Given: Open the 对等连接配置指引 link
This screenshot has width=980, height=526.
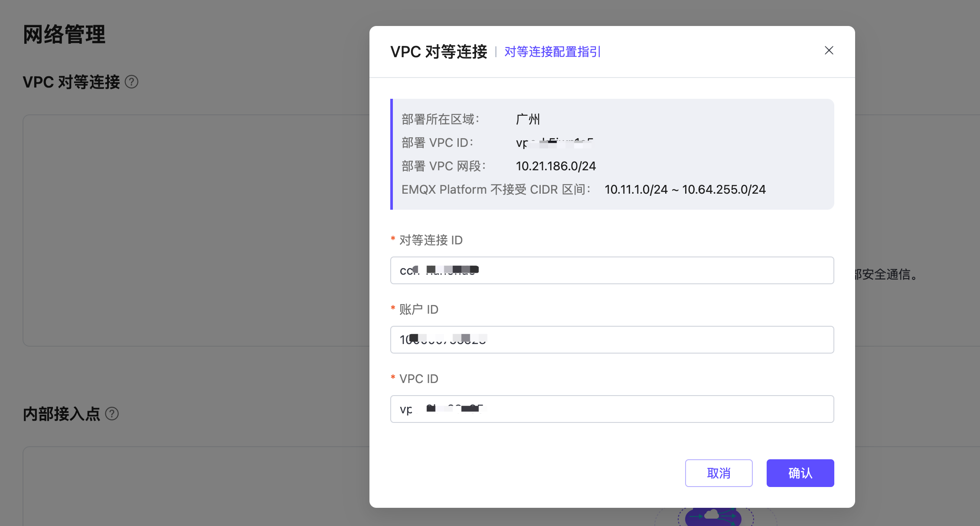Looking at the screenshot, I should coord(552,52).
